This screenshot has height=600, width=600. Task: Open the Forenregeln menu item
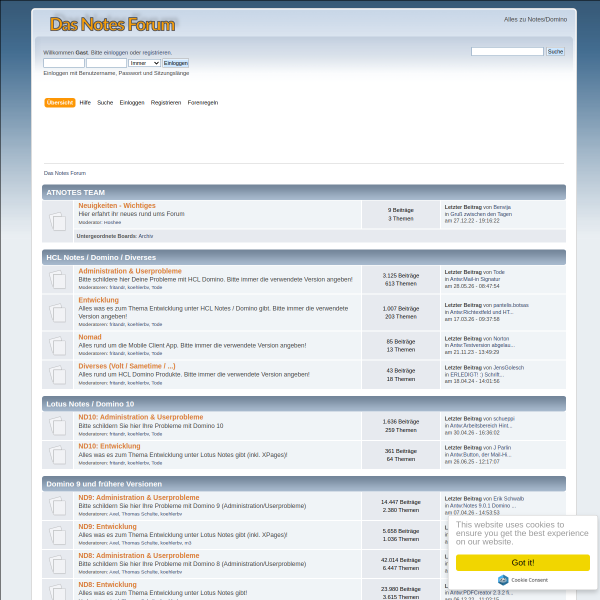point(203,103)
